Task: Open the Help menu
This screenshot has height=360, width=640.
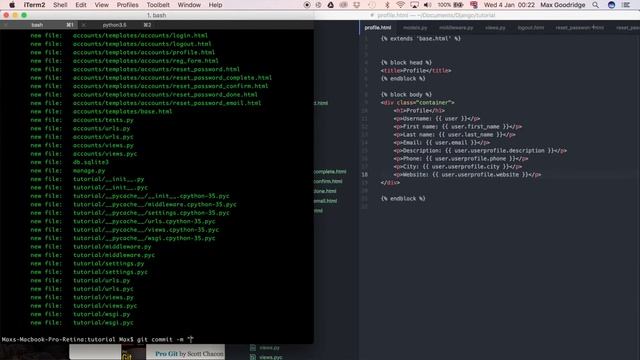Action: click(x=215, y=5)
